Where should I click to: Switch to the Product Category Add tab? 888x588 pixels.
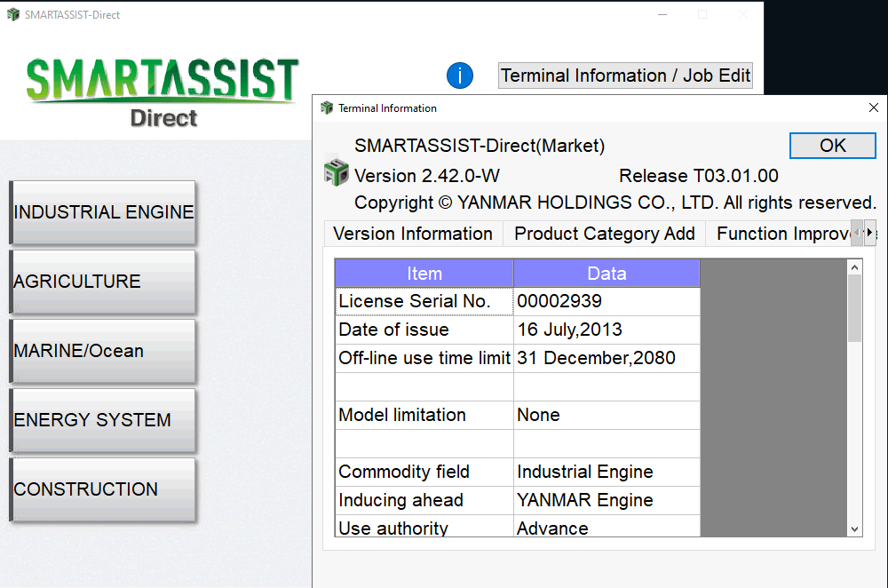604,233
